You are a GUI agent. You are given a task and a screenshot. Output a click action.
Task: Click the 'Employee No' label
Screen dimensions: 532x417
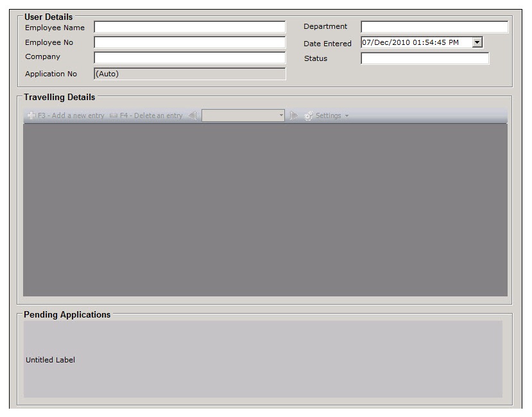coord(49,42)
